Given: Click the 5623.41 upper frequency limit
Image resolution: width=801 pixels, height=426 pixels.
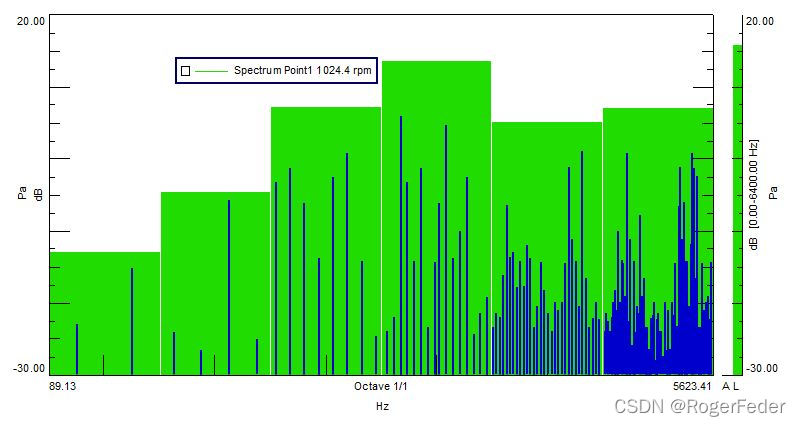Looking at the screenshot, I should pyautogui.click(x=692, y=386).
